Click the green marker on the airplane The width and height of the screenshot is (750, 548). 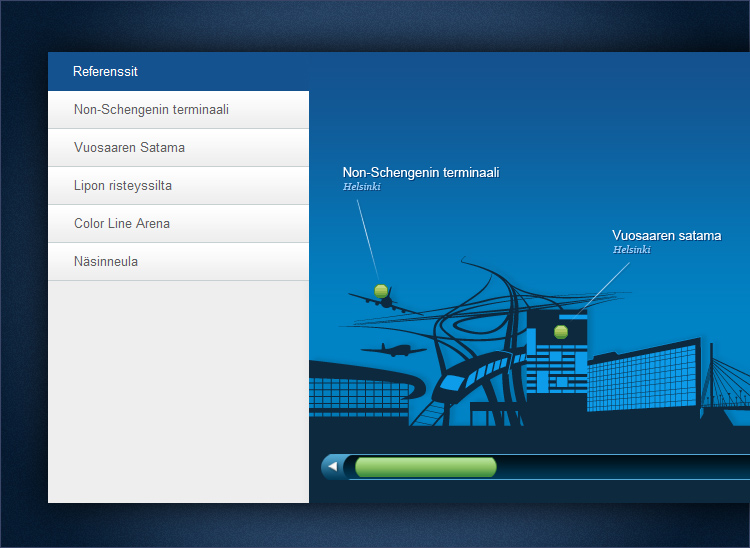[381, 291]
